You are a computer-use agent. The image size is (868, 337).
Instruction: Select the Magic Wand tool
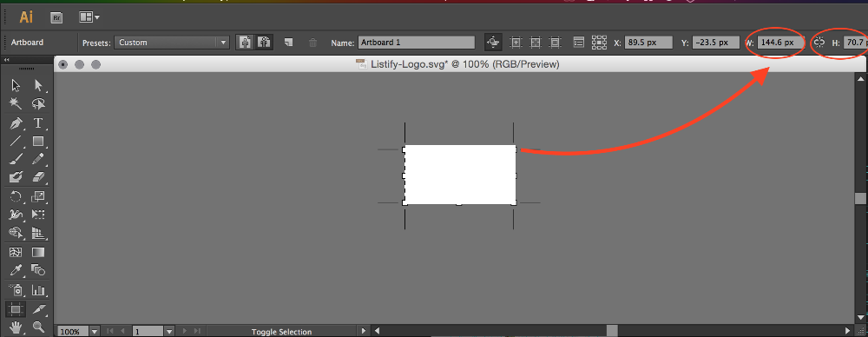click(x=16, y=103)
